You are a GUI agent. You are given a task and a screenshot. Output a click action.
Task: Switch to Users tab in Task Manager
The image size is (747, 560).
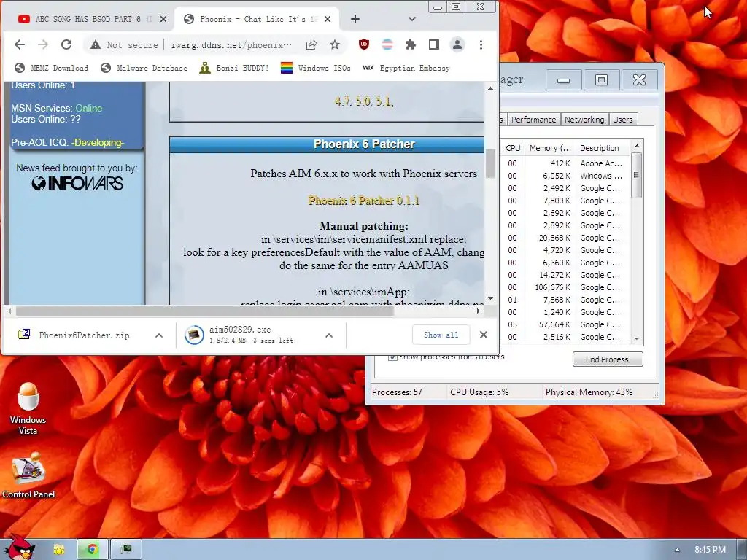[x=623, y=120]
